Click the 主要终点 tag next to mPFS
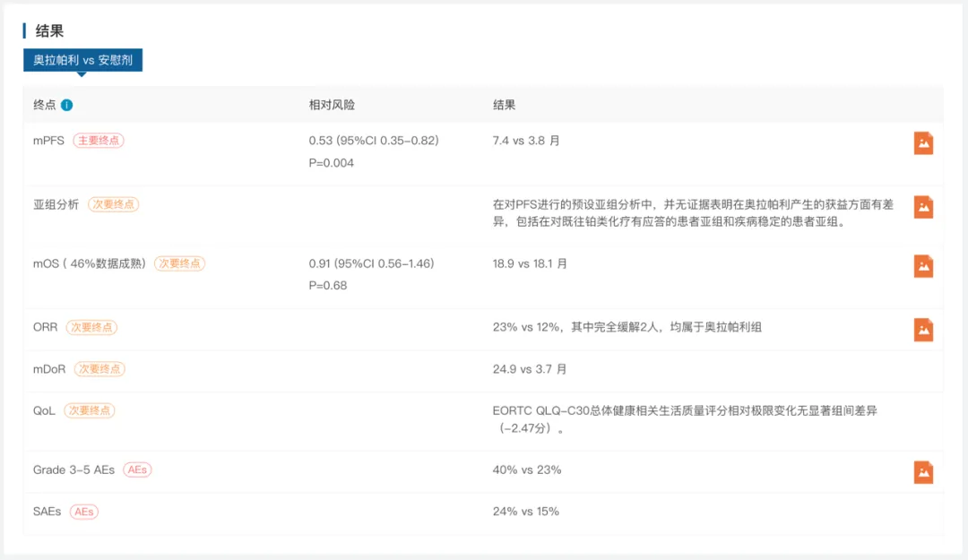968x560 pixels. 99,141
